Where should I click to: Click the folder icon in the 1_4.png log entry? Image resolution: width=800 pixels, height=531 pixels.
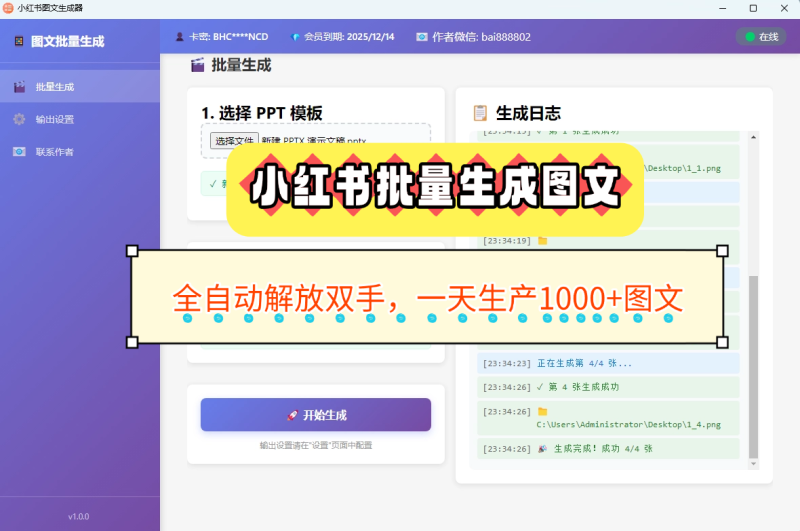click(x=543, y=411)
